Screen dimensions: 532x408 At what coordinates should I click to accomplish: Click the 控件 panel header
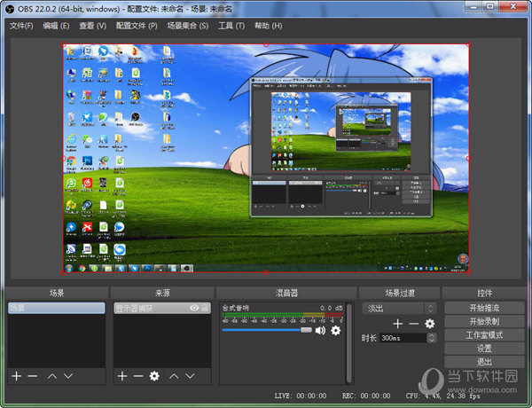click(484, 293)
